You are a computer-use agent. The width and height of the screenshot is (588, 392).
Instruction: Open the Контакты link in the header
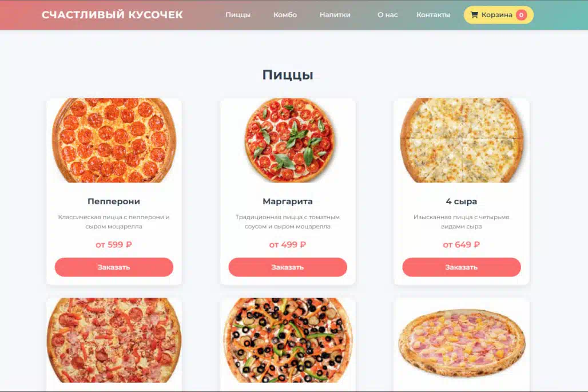click(x=433, y=15)
